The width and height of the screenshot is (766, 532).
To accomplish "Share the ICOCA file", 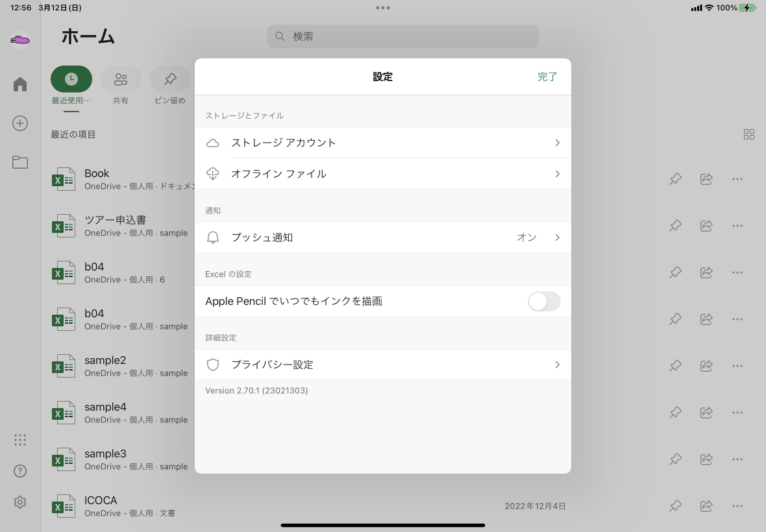I will 706,506.
